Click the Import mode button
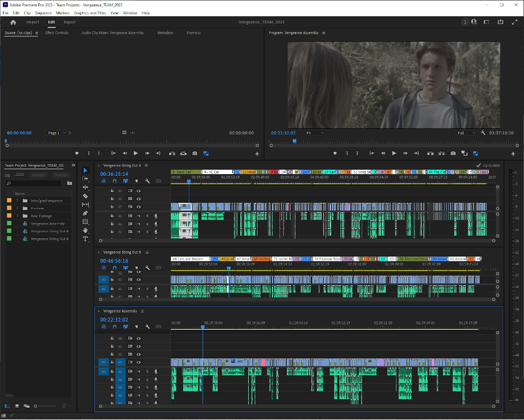 [x=32, y=22]
